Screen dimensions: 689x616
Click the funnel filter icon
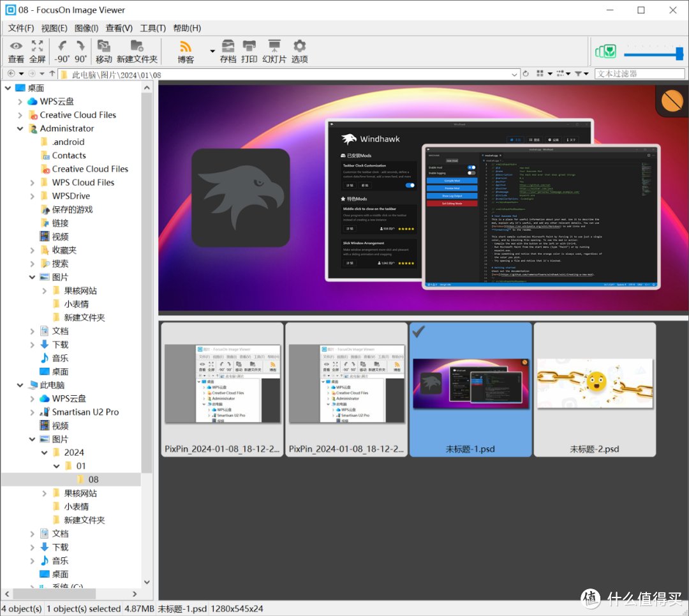tap(578, 73)
